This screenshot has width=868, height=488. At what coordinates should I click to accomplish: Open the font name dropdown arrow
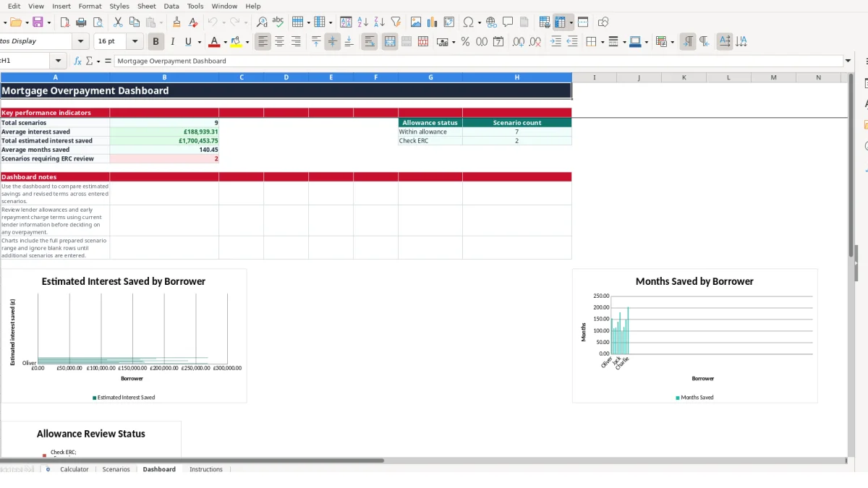coord(80,42)
